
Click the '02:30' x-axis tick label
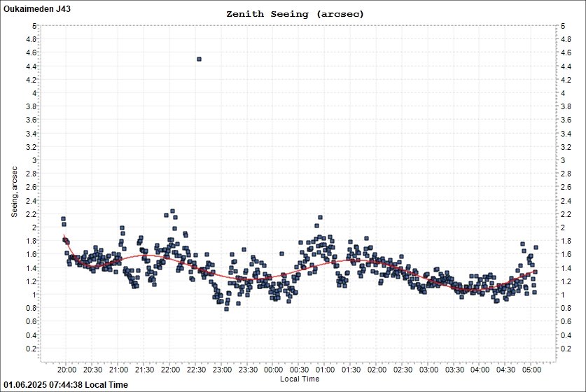click(403, 370)
